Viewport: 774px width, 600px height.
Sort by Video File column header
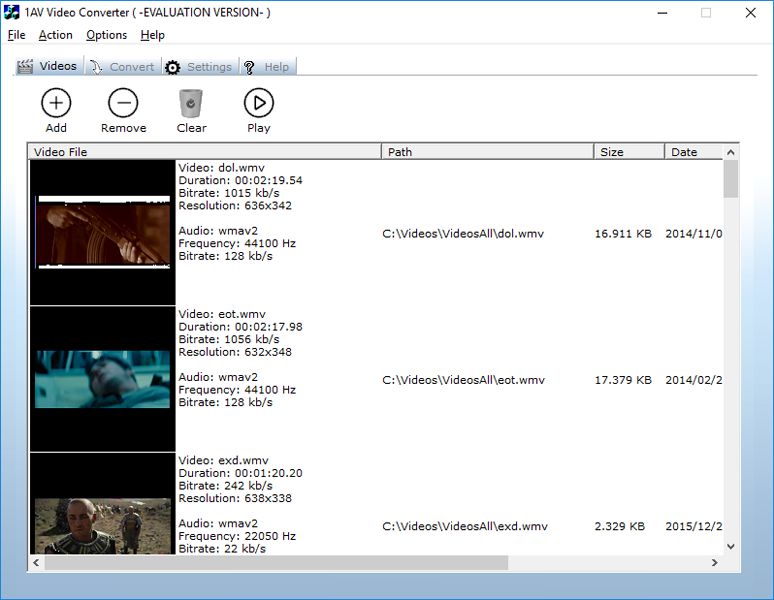click(205, 151)
